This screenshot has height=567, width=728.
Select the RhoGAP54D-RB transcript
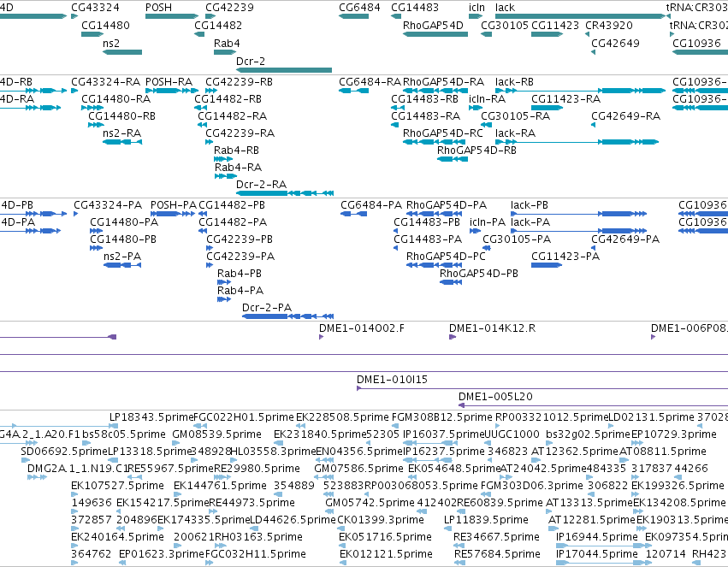(x=453, y=159)
